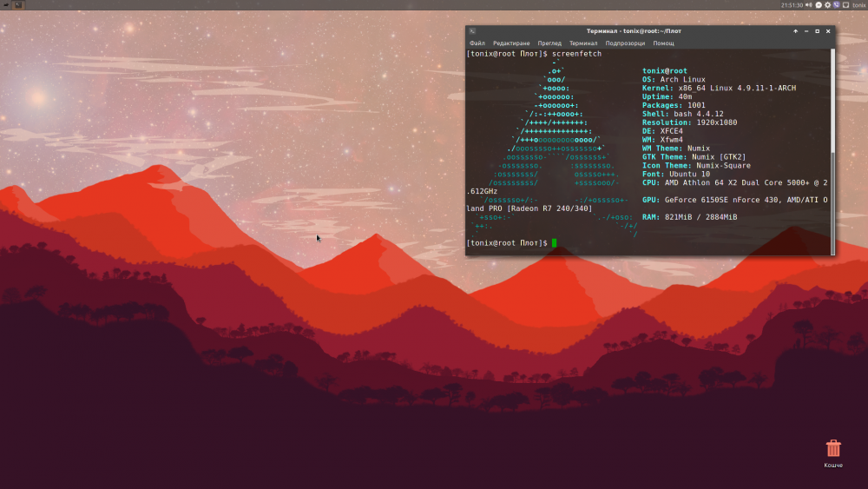Click the 'Resolution: 1920x1080' text
The height and width of the screenshot is (489, 868).
[x=690, y=122]
